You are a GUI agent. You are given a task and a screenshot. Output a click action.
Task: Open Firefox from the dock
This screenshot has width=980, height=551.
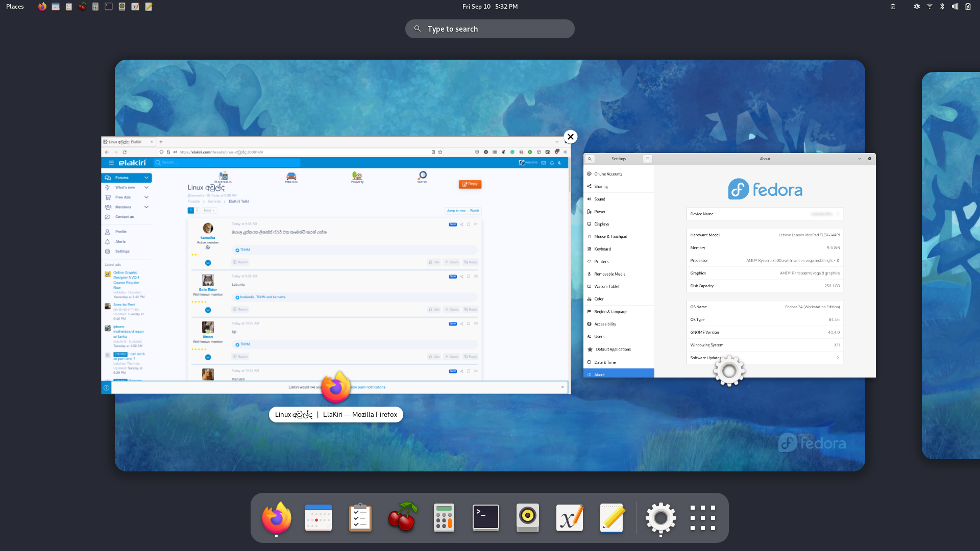pyautogui.click(x=277, y=518)
